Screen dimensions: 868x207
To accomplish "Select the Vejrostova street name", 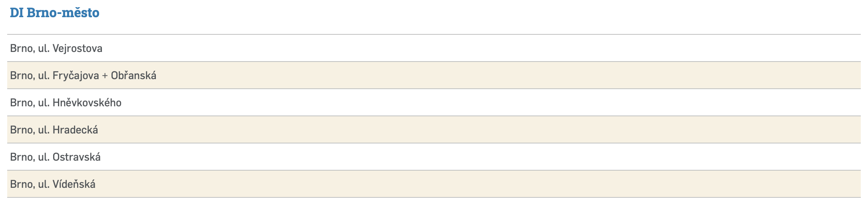I will pyautogui.click(x=78, y=48).
